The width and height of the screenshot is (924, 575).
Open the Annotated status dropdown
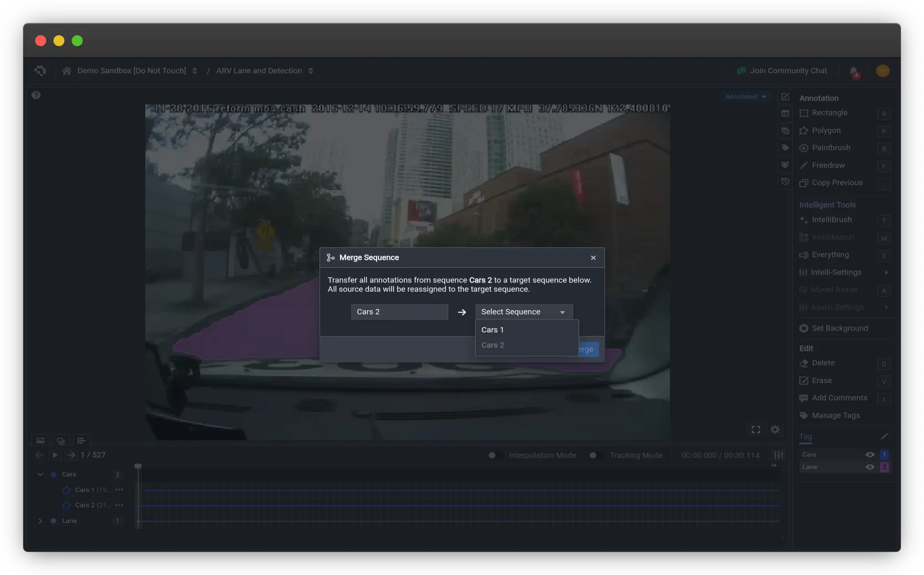coord(746,96)
